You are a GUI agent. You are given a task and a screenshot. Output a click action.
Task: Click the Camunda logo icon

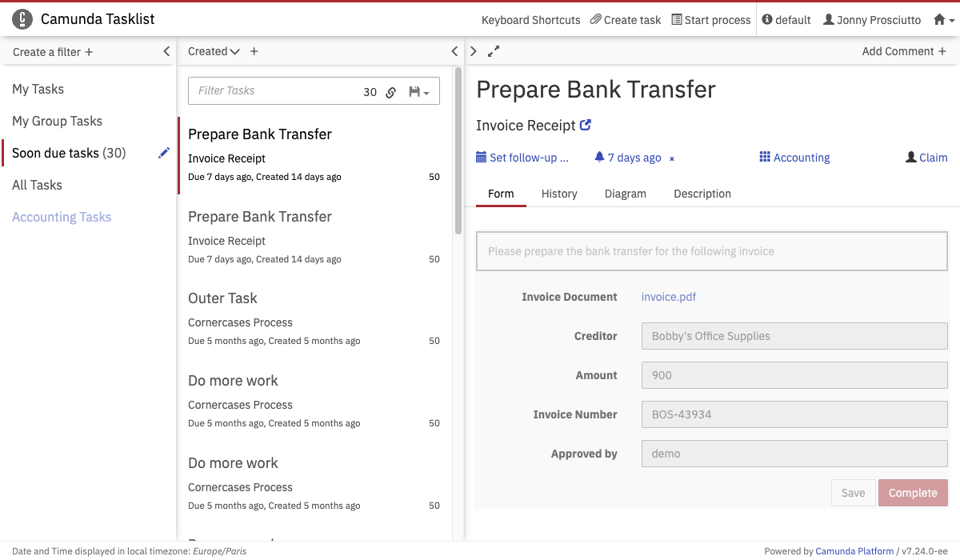pyautogui.click(x=23, y=19)
